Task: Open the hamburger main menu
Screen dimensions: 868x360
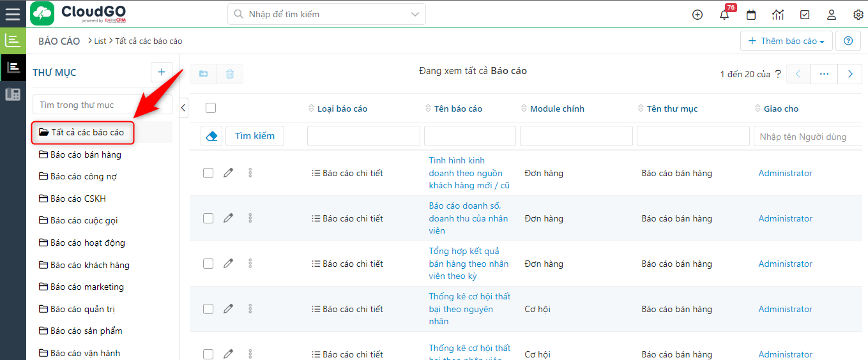Action: click(x=13, y=13)
